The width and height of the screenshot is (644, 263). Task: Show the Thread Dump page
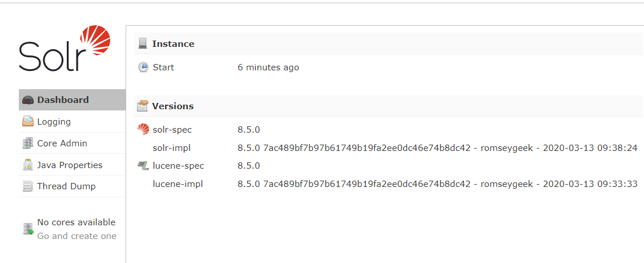tap(73, 186)
